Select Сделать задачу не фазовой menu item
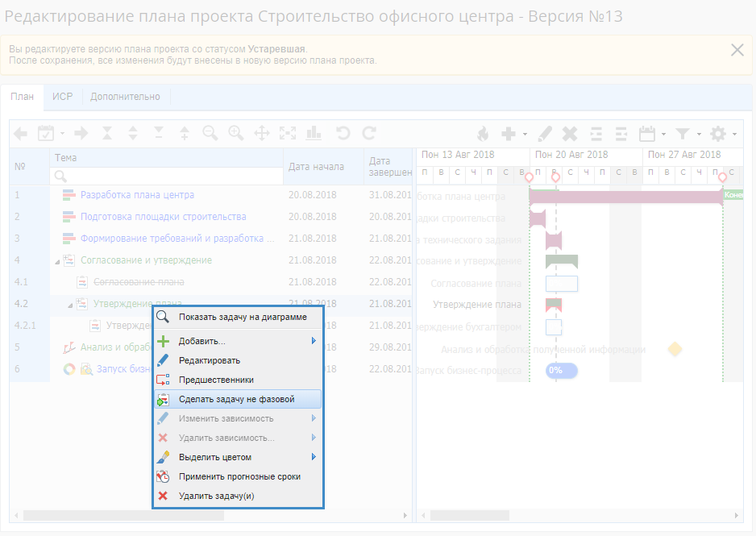This screenshot has height=536, width=756. tap(237, 399)
